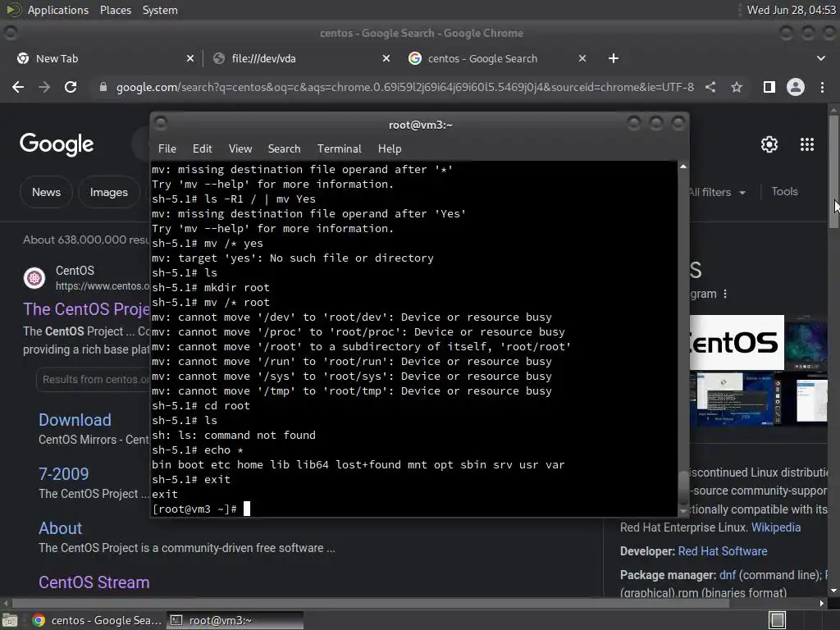Click the Results from centos.org search box
Image resolution: width=840 pixels, height=630 pixels.
[94, 379]
